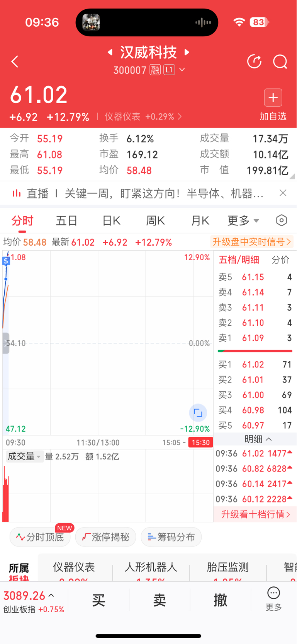The width and height of the screenshot is (297, 644).
Task: Expand the chart's left side handle
Action: pyautogui.click(x=5, y=343)
